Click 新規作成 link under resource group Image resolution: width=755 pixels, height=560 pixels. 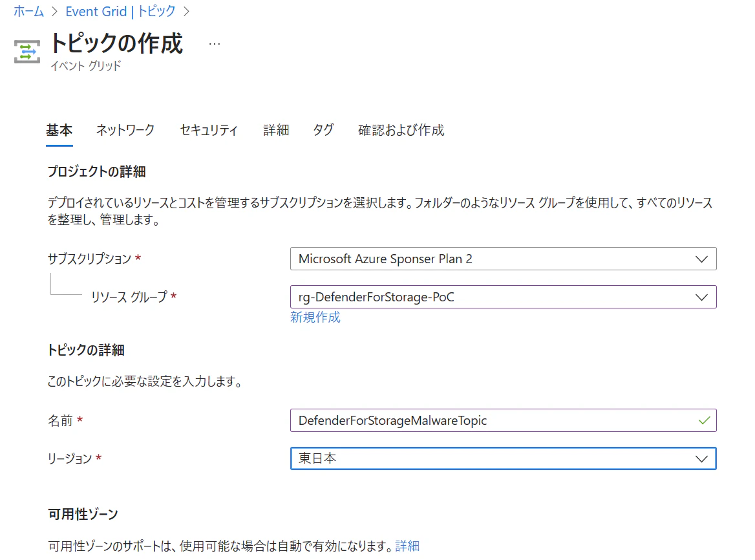point(315,318)
